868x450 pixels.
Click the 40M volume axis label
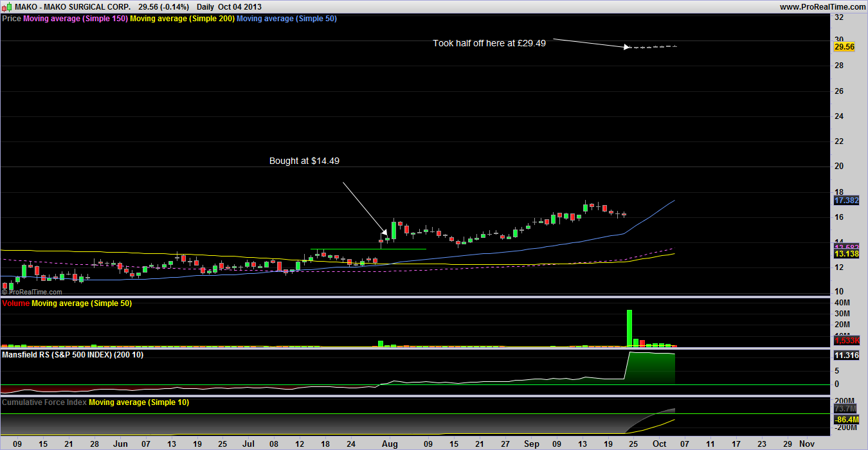[x=842, y=303]
